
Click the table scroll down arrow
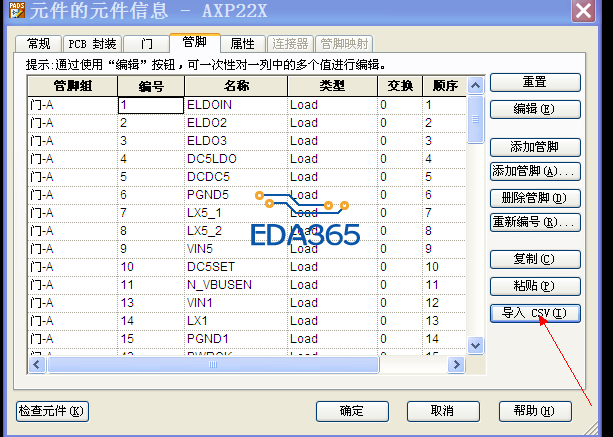click(475, 346)
